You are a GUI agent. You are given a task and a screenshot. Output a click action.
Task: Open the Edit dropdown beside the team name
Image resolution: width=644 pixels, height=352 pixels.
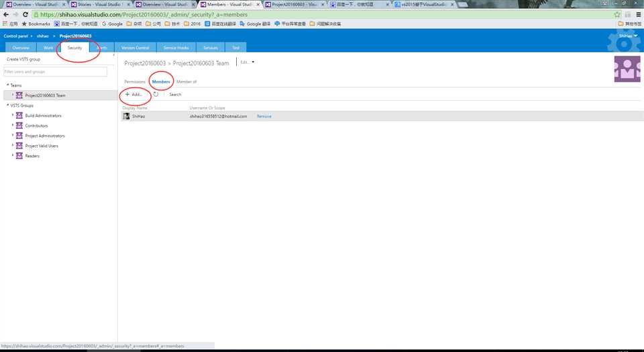tap(248, 62)
